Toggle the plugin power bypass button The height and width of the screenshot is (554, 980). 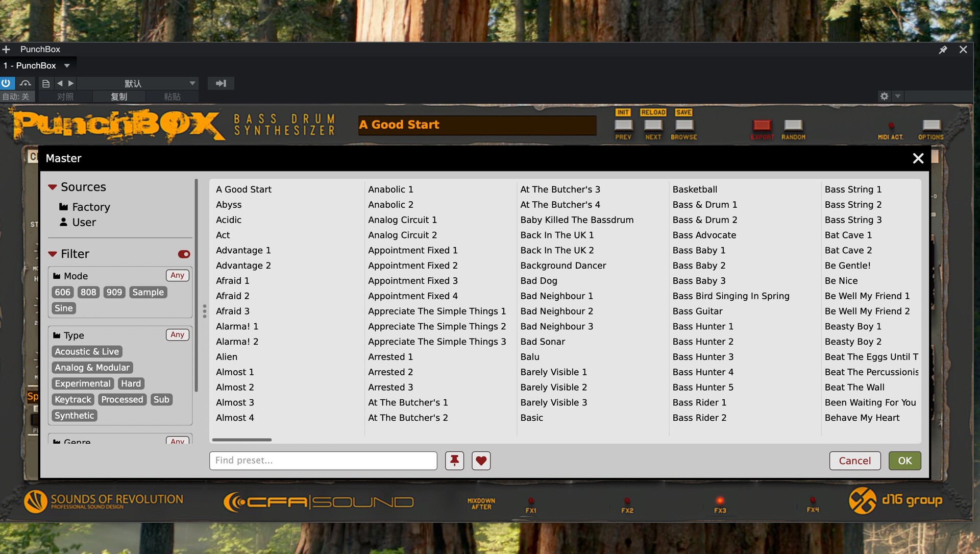[6, 83]
